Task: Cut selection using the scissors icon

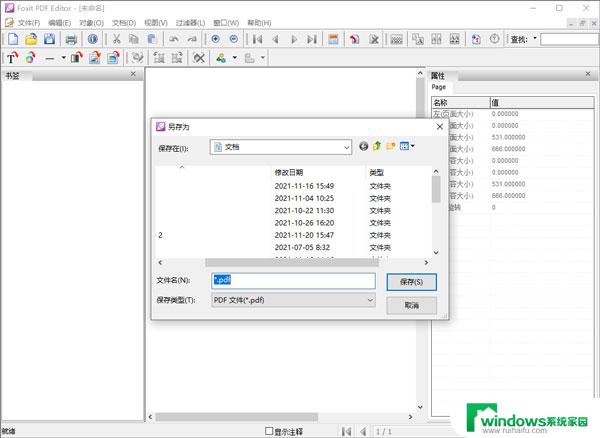Action: 117,39
